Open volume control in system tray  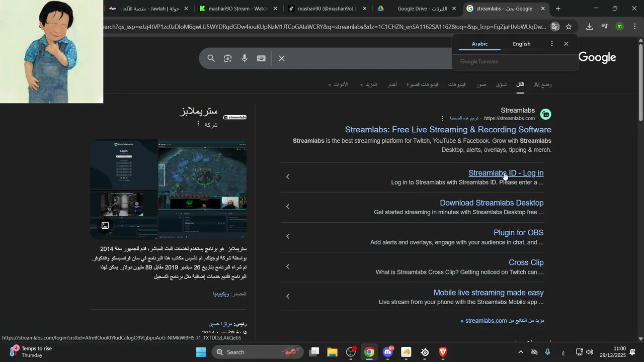click(590, 352)
